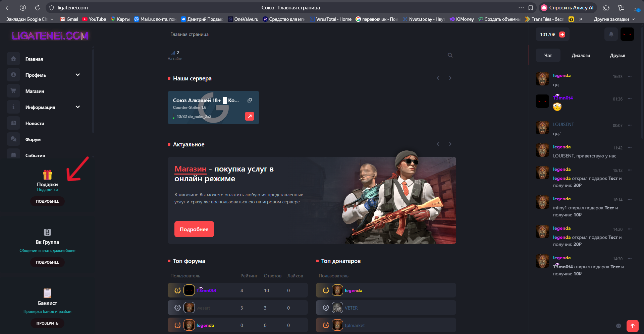Open Главная in the sidebar menu
Image resolution: width=644 pixels, height=334 pixels.
click(34, 59)
